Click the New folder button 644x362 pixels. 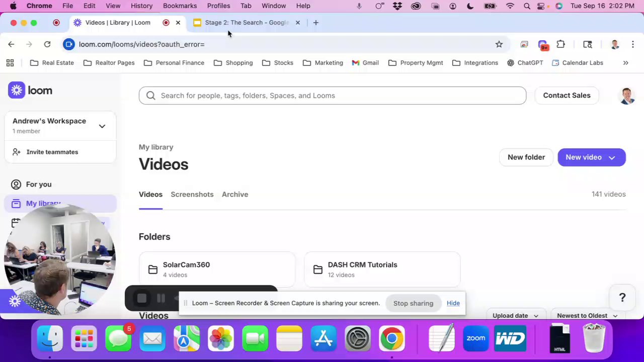point(526,157)
